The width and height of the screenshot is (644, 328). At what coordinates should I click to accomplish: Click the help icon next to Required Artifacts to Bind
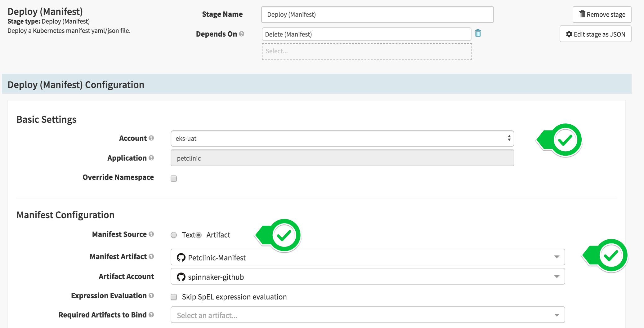pyautogui.click(x=152, y=315)
